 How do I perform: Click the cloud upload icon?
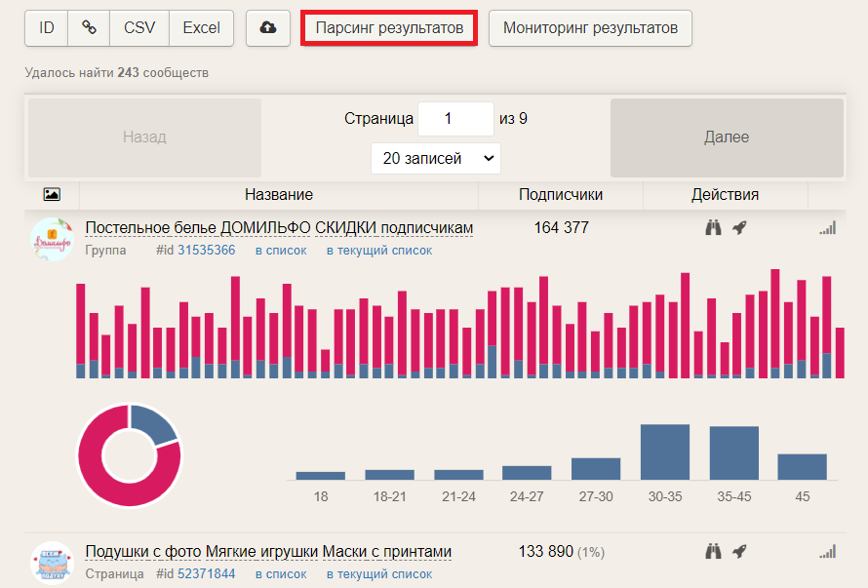tap(268, 28)
